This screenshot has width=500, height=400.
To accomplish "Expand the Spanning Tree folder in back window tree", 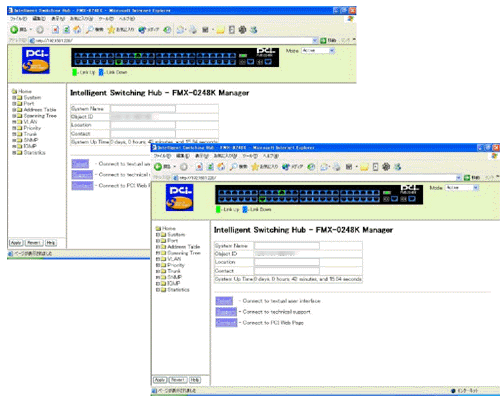I will pyautogui.click(x=14, y=116).
